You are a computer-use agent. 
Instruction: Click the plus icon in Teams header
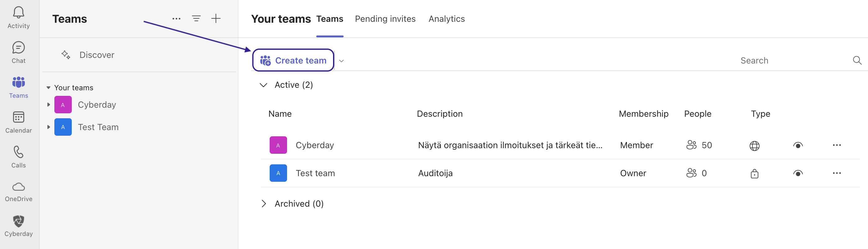point(216,18)
